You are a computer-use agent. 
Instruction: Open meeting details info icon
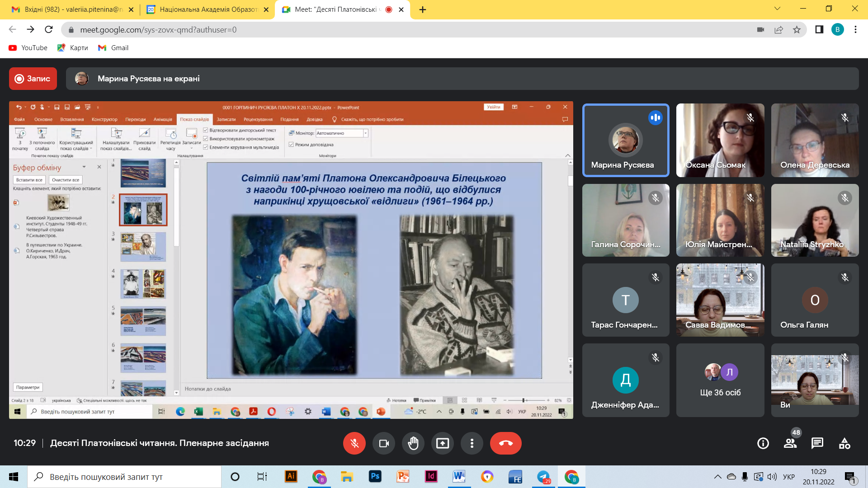click(x=763, y=443)
